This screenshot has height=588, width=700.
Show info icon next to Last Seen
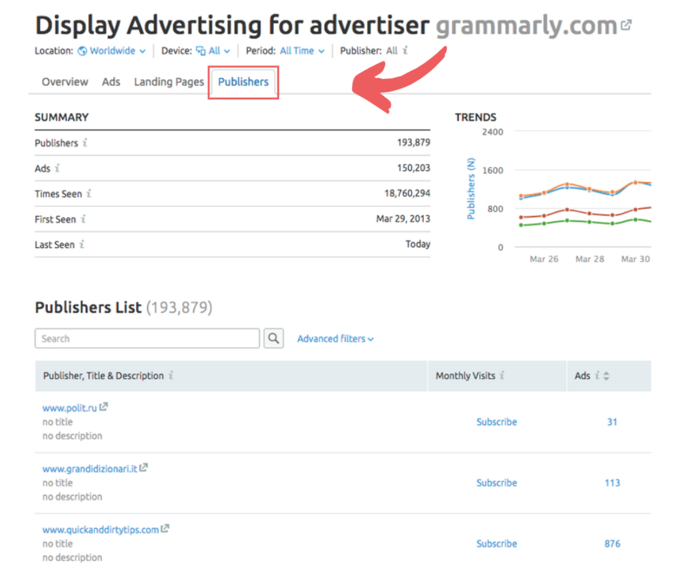(x=82, y=244)
